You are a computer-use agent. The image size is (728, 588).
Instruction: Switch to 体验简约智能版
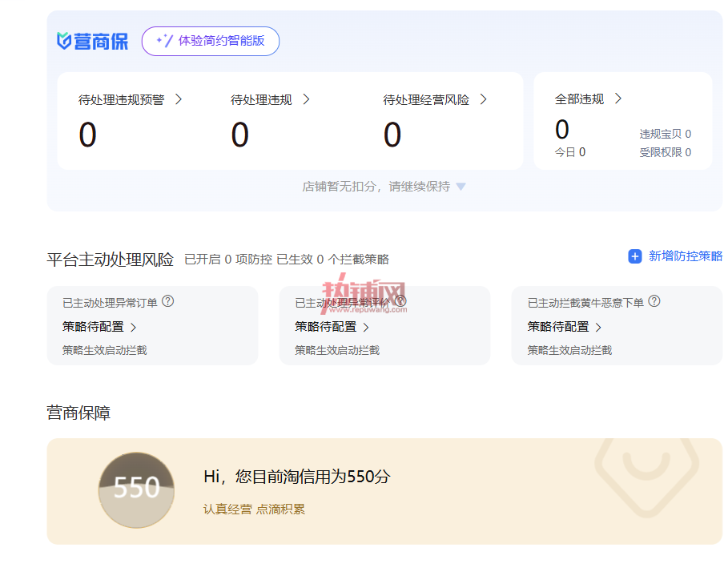click(x=211, y=41)
